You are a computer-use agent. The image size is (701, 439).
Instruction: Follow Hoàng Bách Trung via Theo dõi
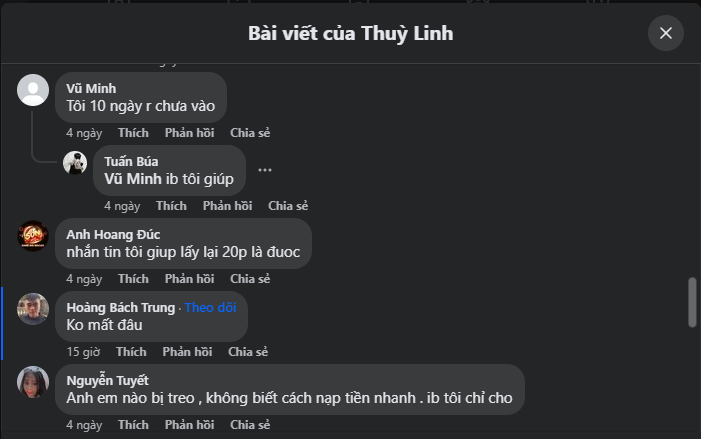pos(210,307)
